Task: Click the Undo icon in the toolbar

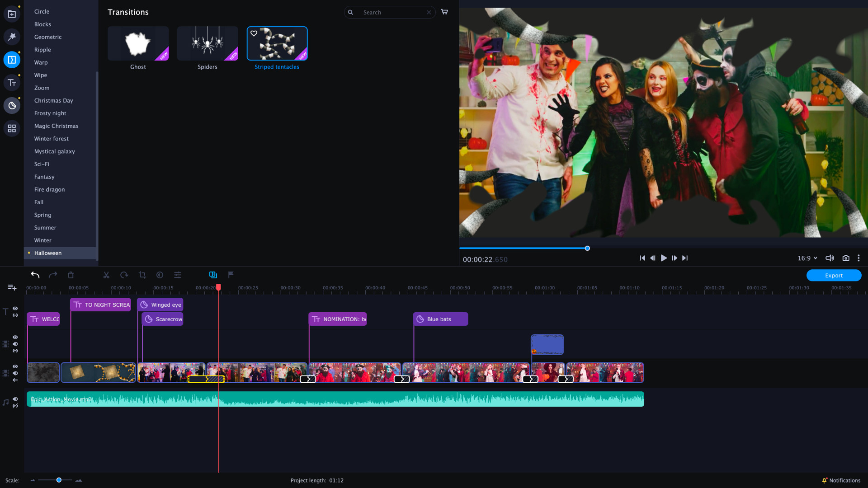Action: (x=35, y=275)
